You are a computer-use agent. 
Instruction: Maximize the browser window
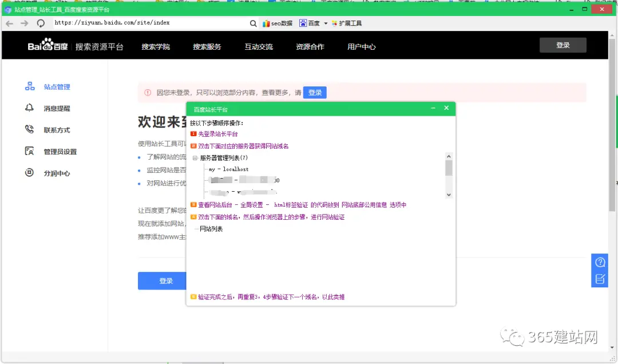click(585, 9)
